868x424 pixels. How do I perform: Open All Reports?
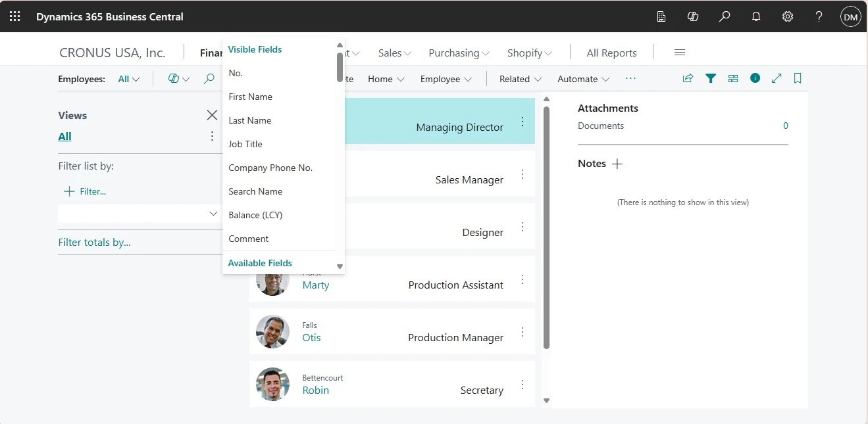pyautogui.click(x=611, y=53)
